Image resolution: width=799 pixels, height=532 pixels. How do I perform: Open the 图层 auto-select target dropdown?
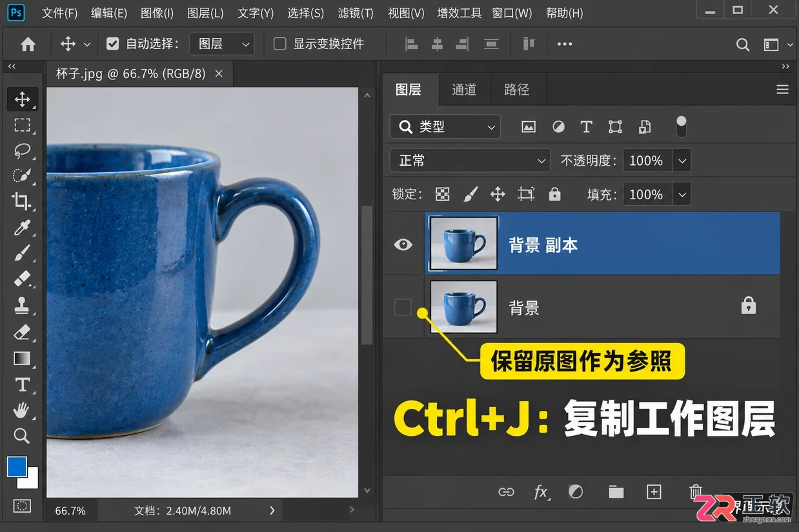[222, 44]
